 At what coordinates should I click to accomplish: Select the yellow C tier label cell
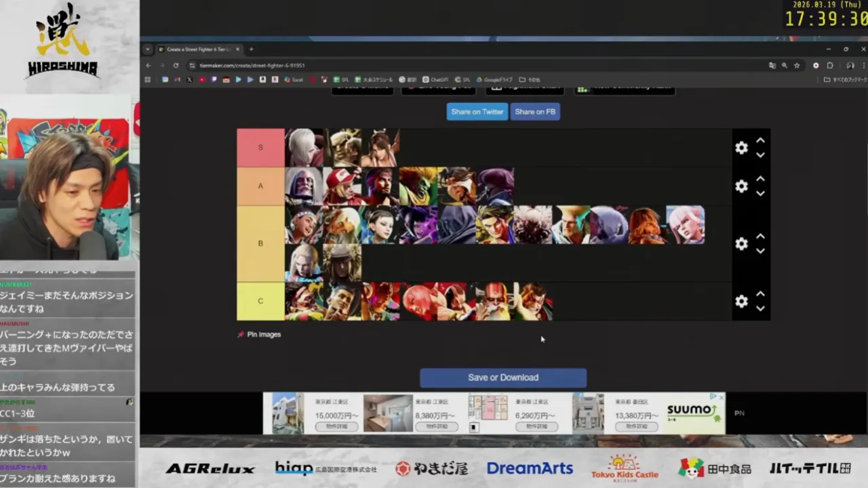(x=260, y=301)
